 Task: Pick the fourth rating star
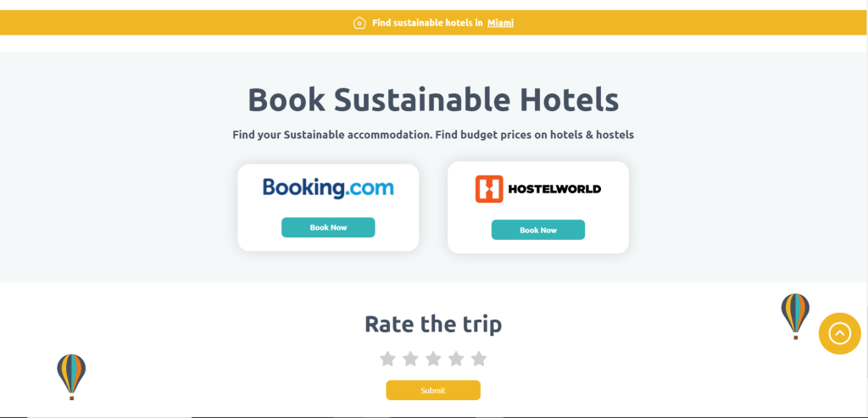coord(456,359)
